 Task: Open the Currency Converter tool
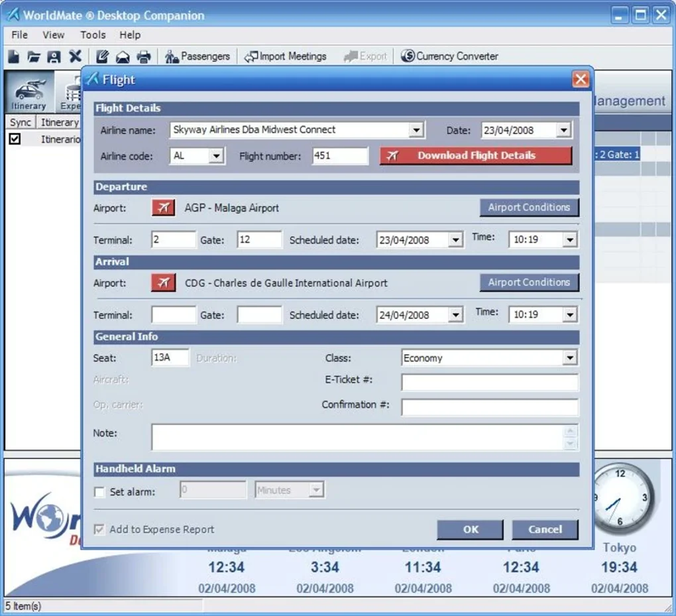click(x=449, y=56)
